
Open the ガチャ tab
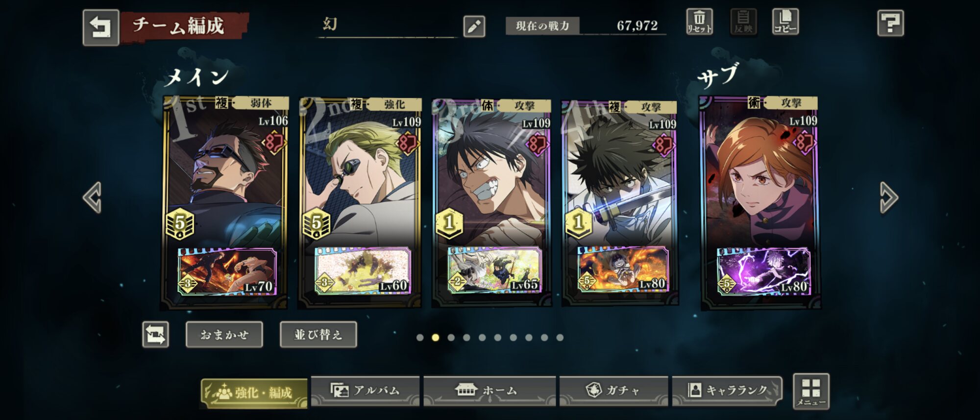pyautogui.click(x=613, y=391)
